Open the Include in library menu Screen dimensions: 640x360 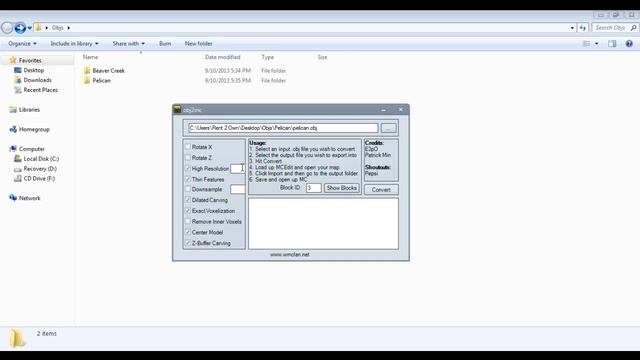pyautogui.click(x=75, y=44)
